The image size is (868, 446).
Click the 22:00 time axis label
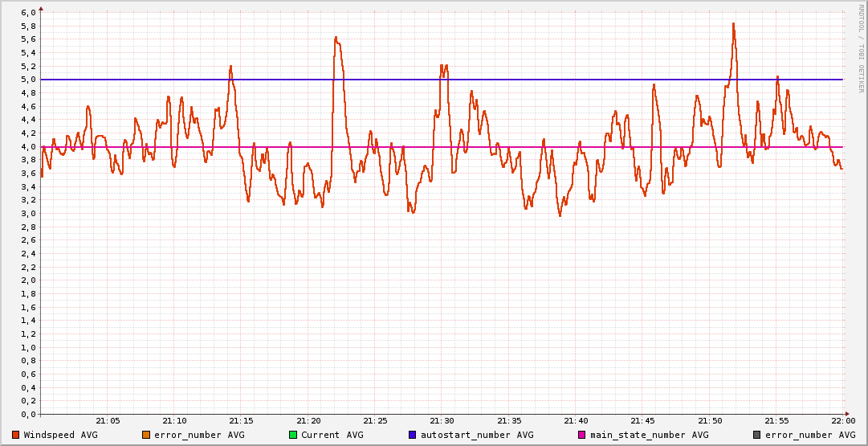(842, 420)
